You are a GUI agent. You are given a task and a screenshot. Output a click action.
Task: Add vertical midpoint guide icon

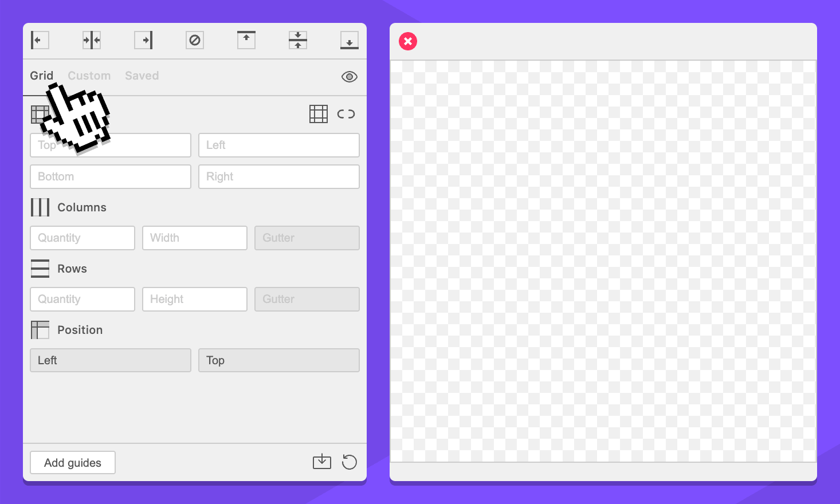tap(92, 40)
